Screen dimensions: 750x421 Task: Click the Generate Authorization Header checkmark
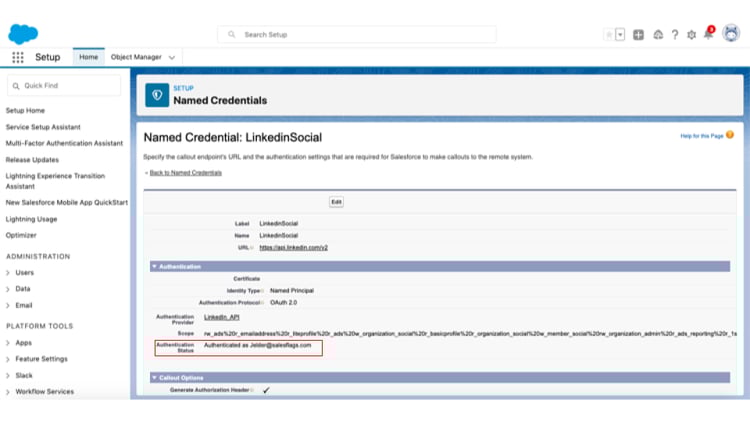[x=266, y=390]
